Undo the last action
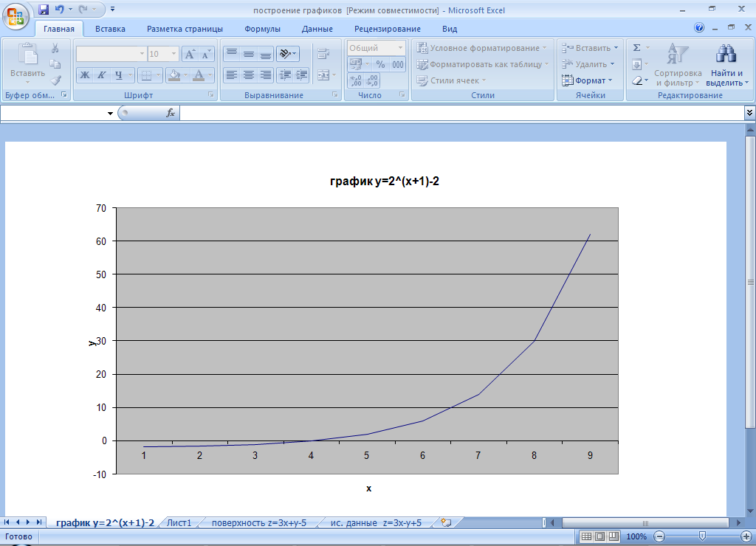756x546 pixels. click(58, 10)
